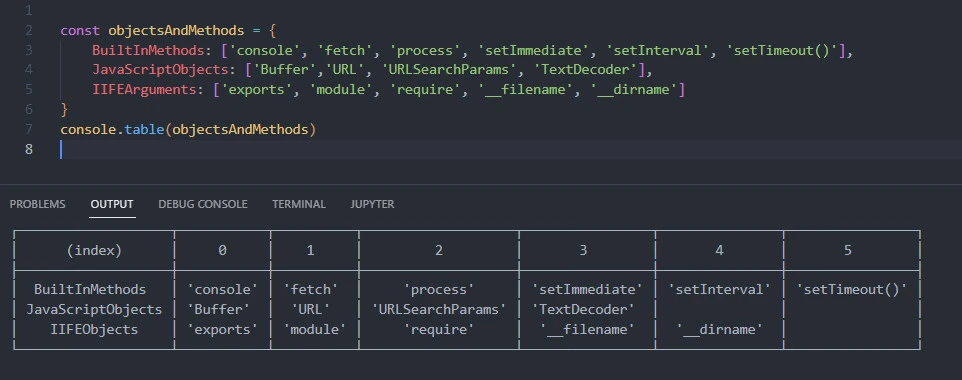Switch to the PROBLEMS panel tab
Image resolution: width=962 pixels, height=380 pixels.
click(37, 204)
